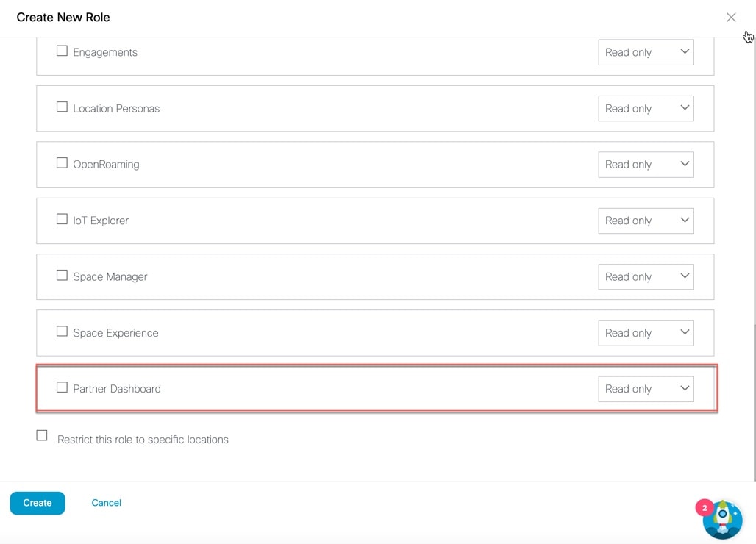
Task: Click the IoT Explorer label
Action: 101,221
